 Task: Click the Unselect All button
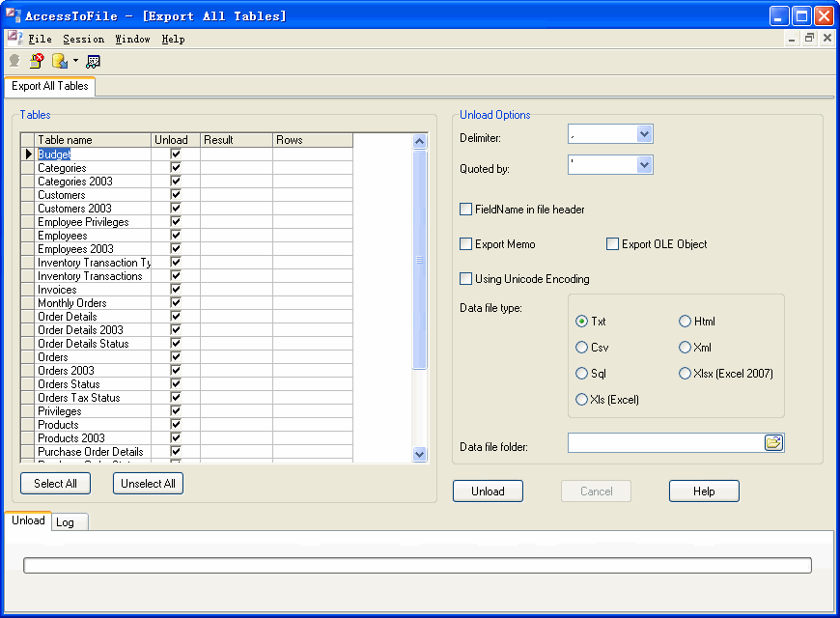(x=148, y=484)
